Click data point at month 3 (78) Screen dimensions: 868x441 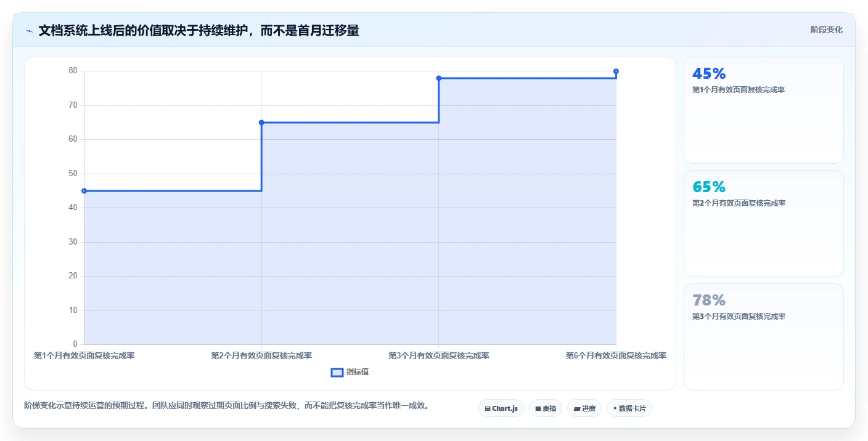click(439, 78)
